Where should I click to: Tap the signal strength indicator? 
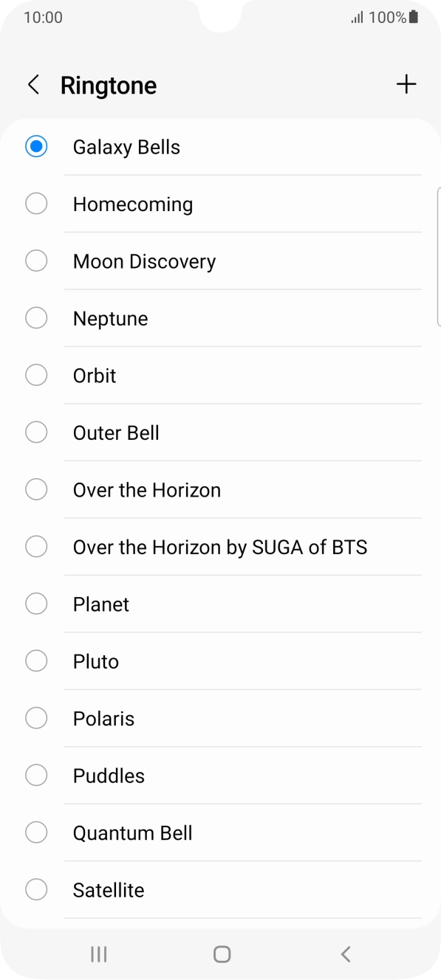click(354, 17)
